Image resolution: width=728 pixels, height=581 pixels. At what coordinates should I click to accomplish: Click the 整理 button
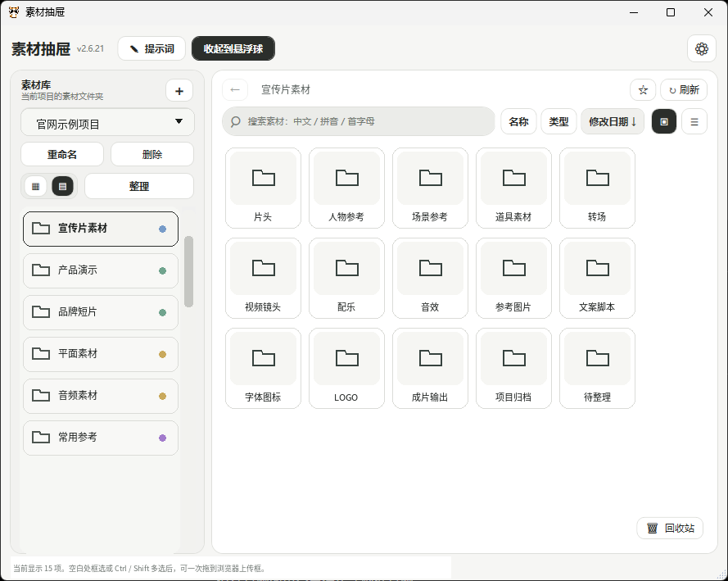click(139, 186)
